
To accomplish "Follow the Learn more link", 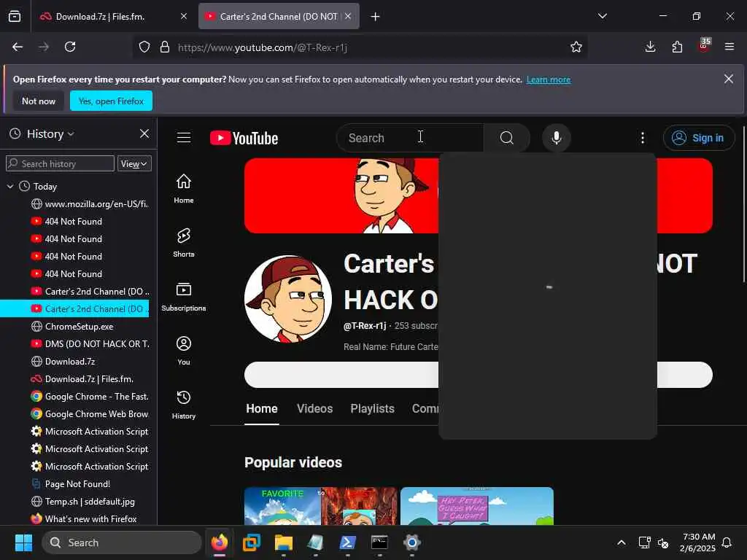I will click(x=549, y=79).
